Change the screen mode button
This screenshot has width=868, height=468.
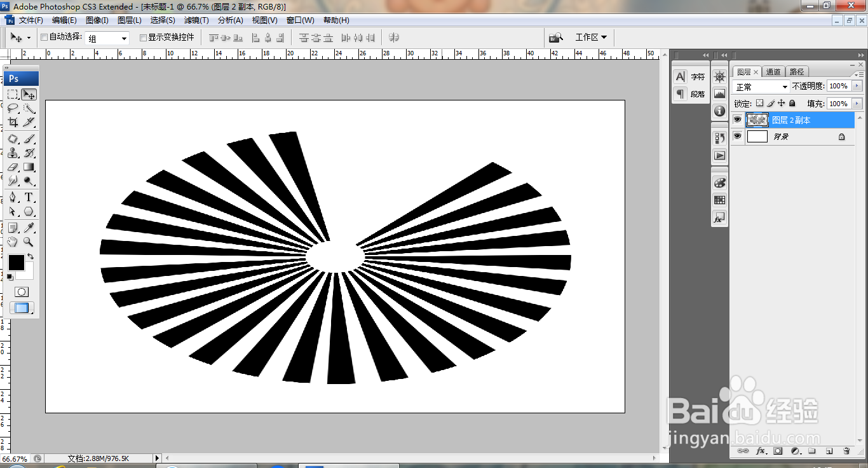tap(21, 308)
